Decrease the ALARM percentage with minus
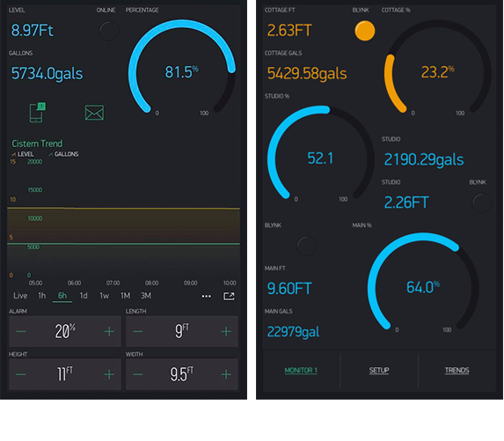 point(21,331)
